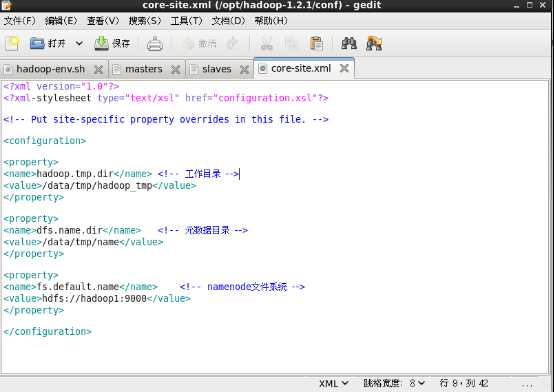Switch to the hadoop-env.sh tab

(x=51, y=69)
